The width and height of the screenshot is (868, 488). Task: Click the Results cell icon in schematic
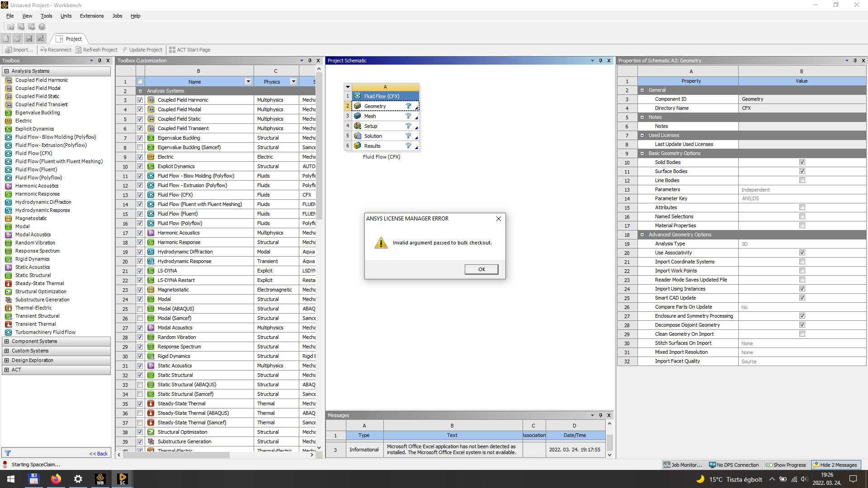pos(357,145)
